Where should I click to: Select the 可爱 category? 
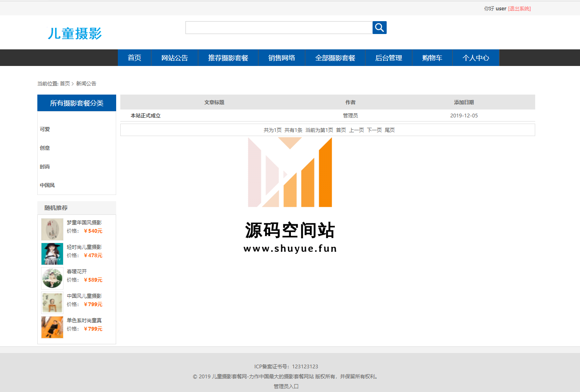coord(45,129)
